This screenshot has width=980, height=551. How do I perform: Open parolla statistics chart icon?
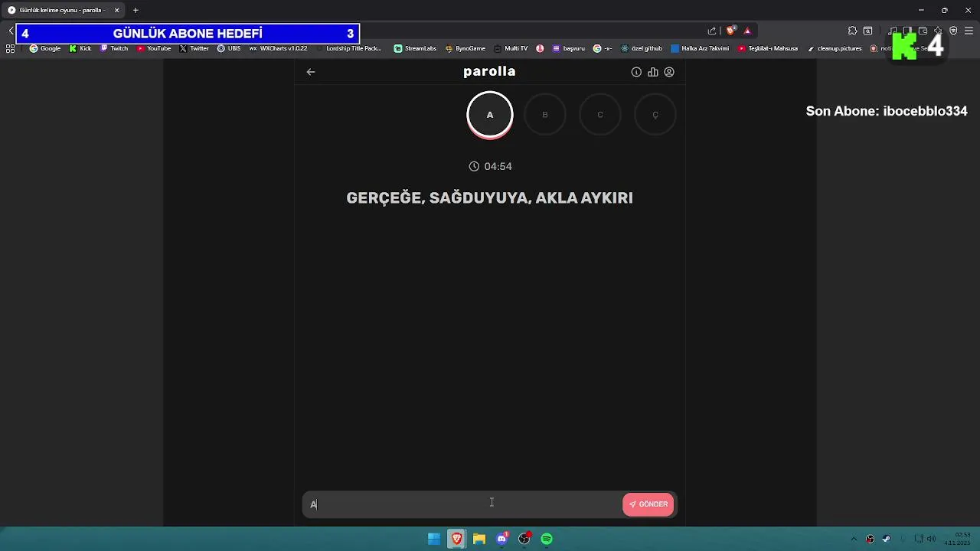click(652, 72)
